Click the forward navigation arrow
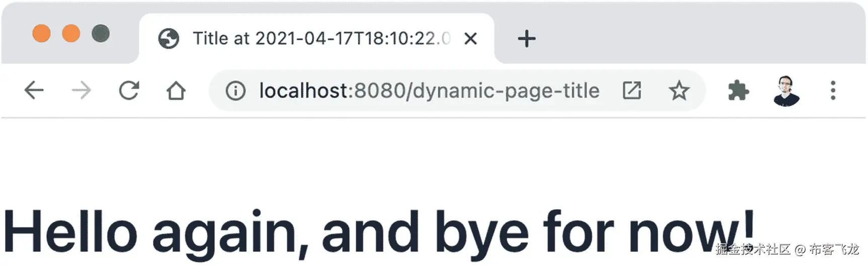The image size is (868, 265). click(x=81, y=91)
